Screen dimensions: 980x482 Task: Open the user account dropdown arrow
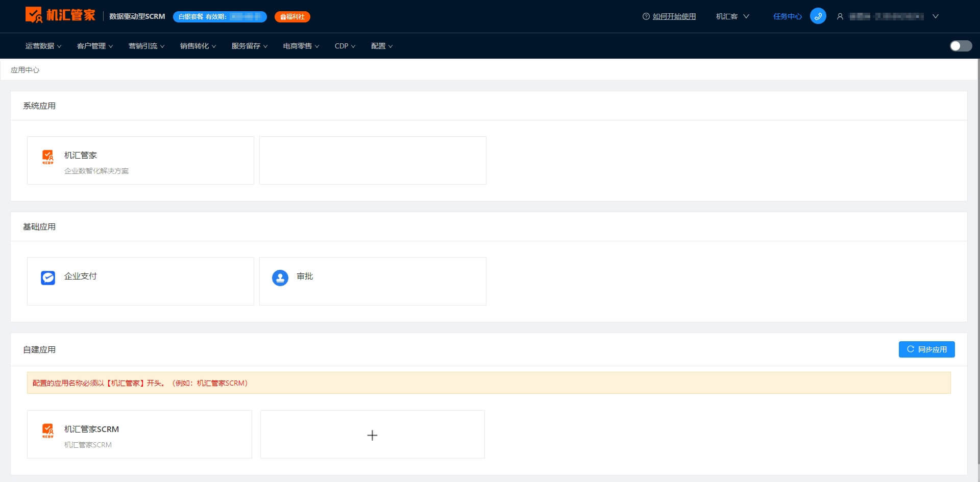click(x=936, y=16)
